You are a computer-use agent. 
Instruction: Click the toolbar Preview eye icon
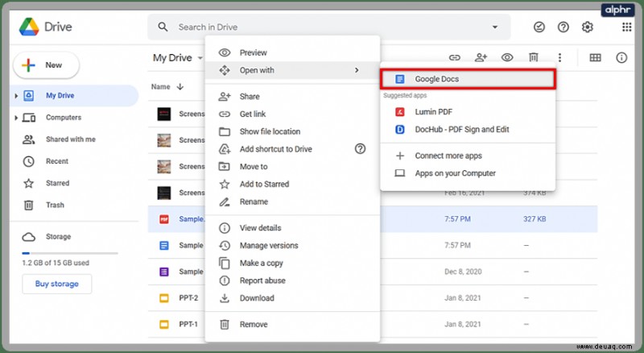[x=507, y=57]
